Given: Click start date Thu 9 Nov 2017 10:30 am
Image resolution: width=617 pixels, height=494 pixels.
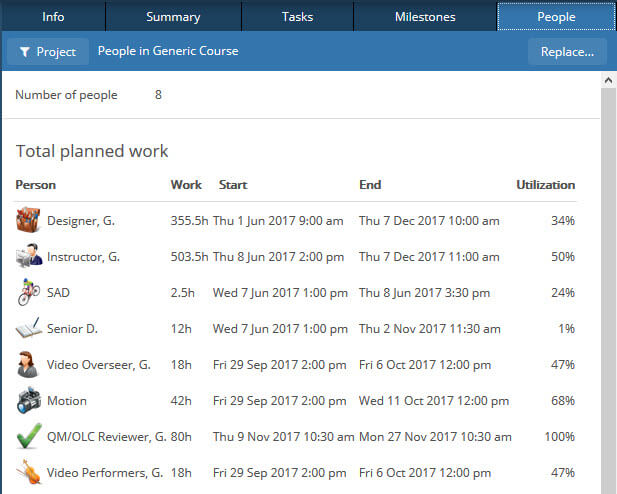Looking at the screenshot, I should 284,437.
